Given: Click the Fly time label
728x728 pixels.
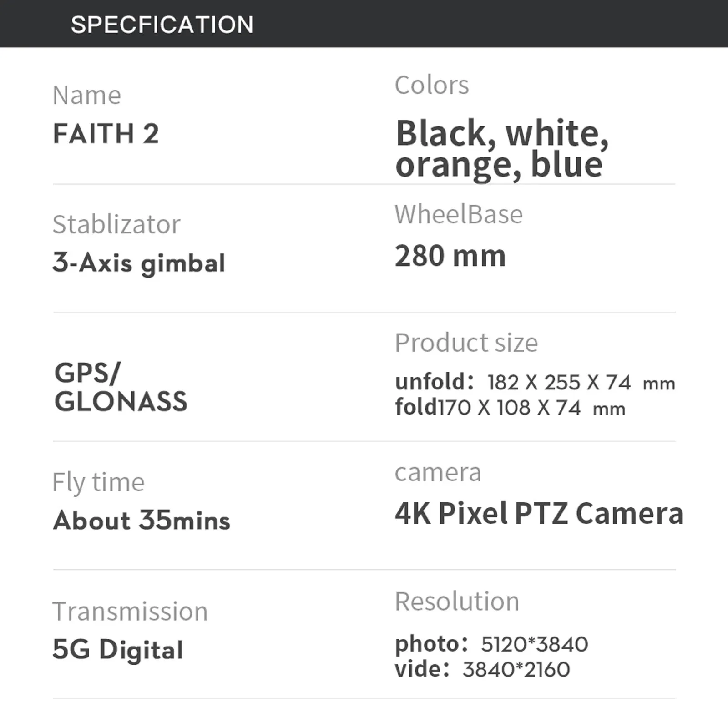Looking at the screenshot, I should [99, 483].
